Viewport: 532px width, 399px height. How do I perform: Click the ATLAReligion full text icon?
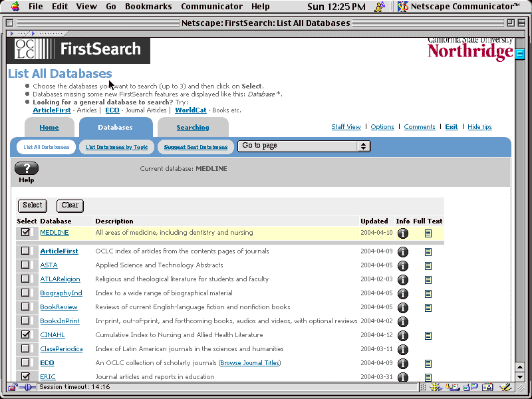point(428,280)
